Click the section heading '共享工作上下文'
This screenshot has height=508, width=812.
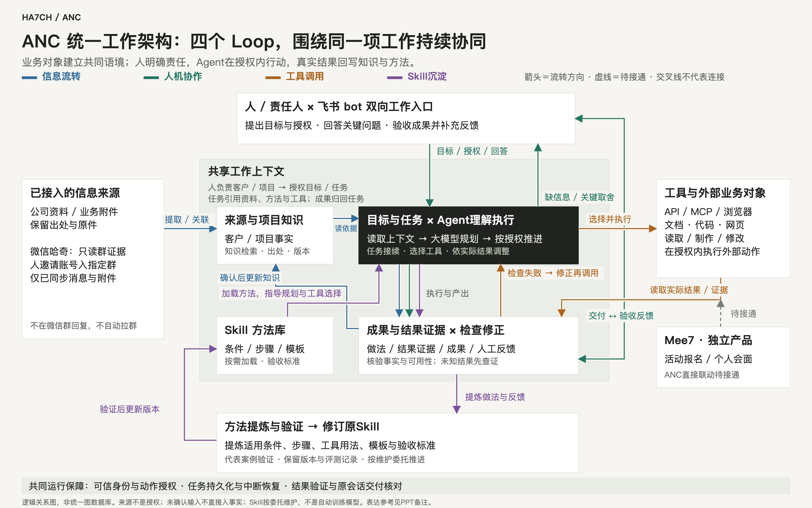tap(246, 171)
